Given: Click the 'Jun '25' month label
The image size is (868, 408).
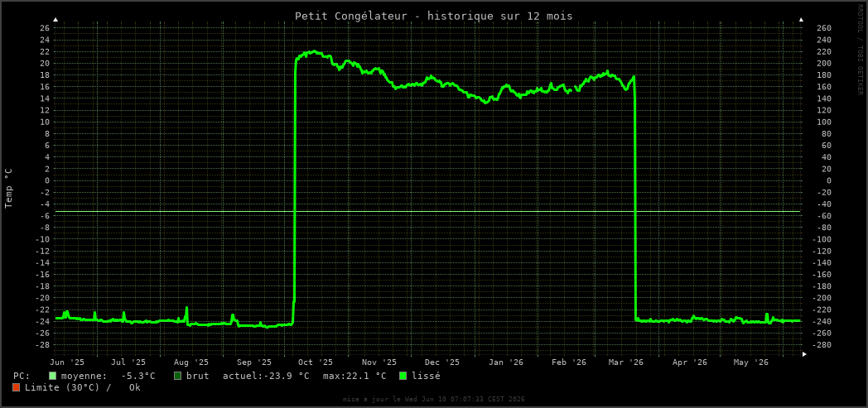Looking at the screenshot, I should [x=67, y=362].
